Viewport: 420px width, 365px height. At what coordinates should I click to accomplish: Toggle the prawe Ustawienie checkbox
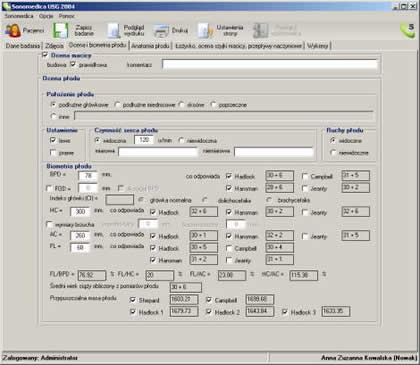pos(53,152)
